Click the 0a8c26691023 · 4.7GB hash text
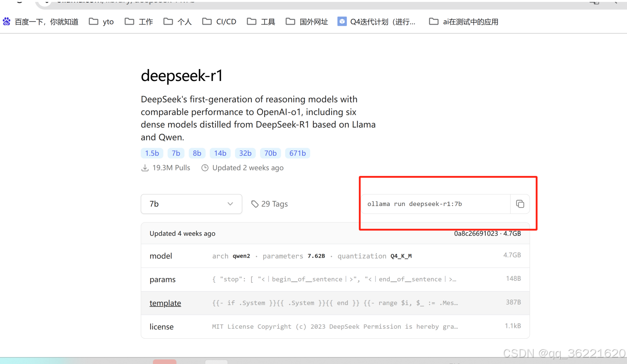627x364 pixels. pyautogui.click(x=487, y=234)
